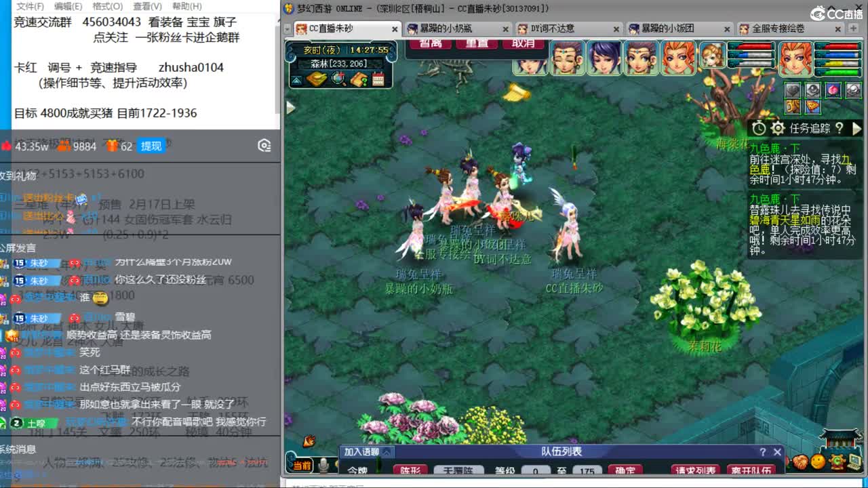Open the 查看(V) menu

point(147,6)
